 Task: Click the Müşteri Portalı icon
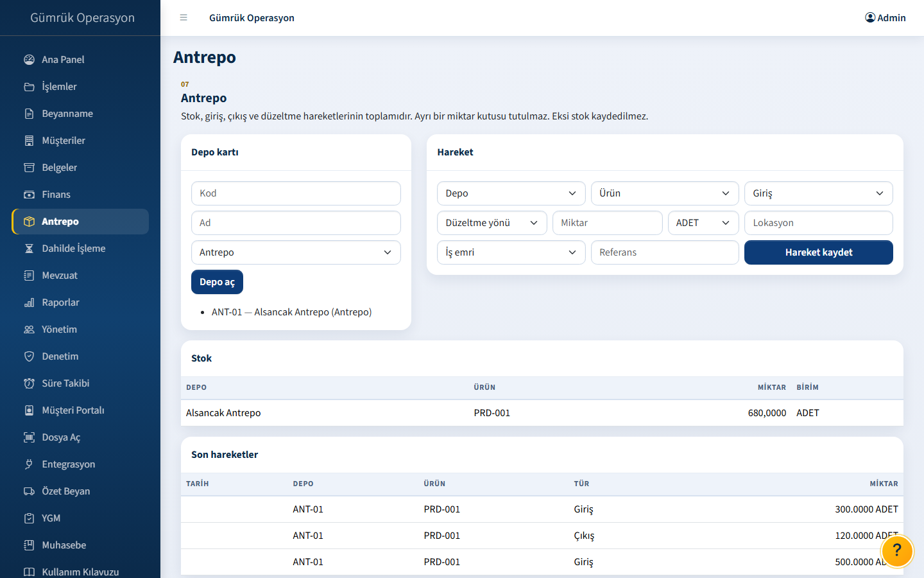pyautogui.click(x=29, y=410)
